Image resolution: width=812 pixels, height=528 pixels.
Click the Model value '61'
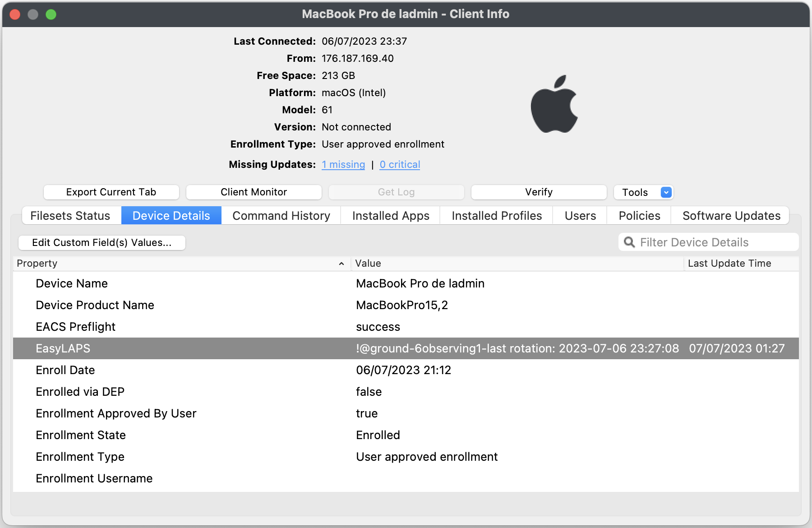[x=327, y=110]
